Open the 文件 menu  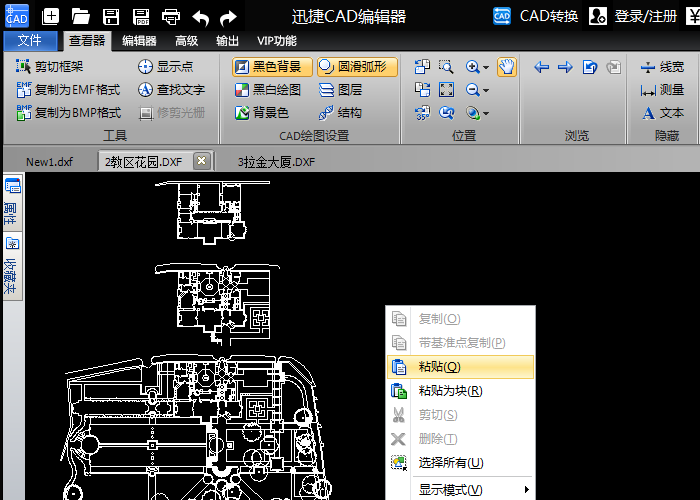[30, 41]
